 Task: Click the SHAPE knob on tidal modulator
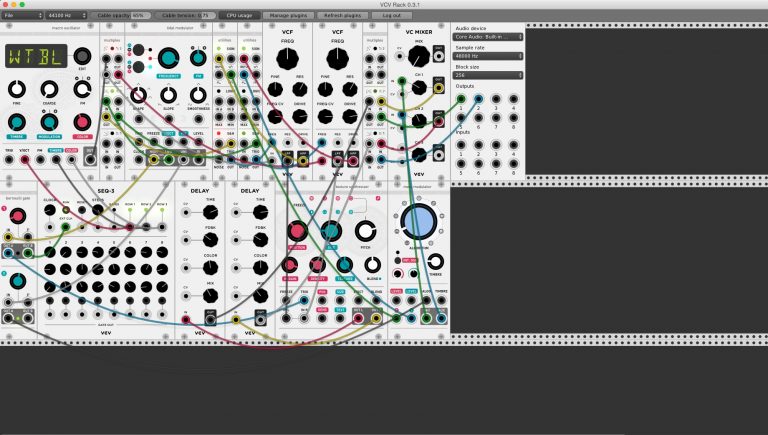click(x=139, y=95)
